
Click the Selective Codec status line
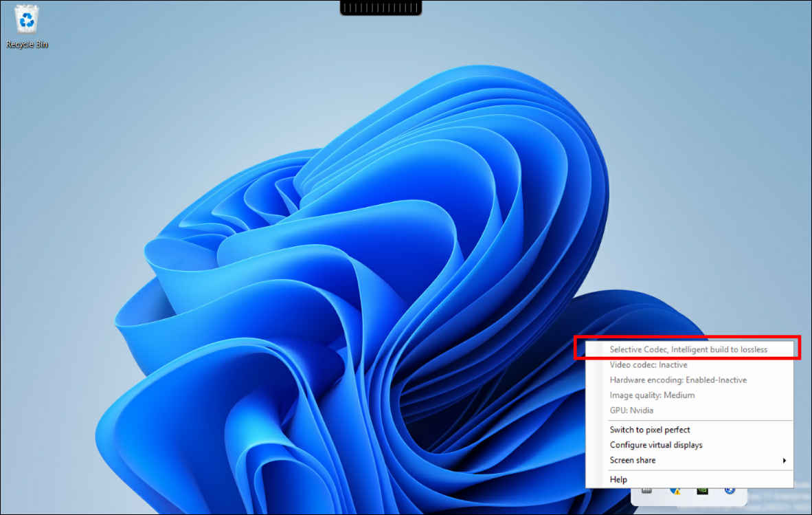point(689,350)
